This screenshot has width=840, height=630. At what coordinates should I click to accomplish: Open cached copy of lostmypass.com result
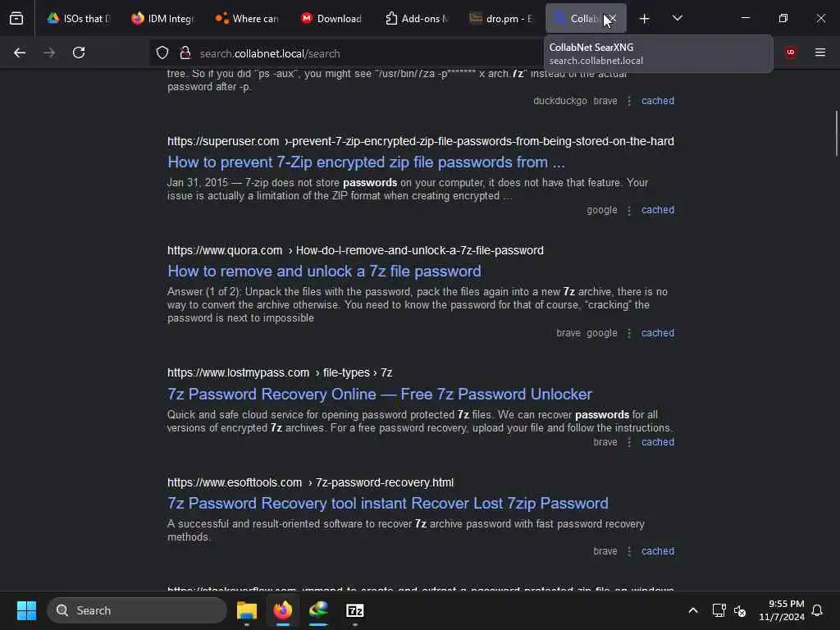point(658,442)
